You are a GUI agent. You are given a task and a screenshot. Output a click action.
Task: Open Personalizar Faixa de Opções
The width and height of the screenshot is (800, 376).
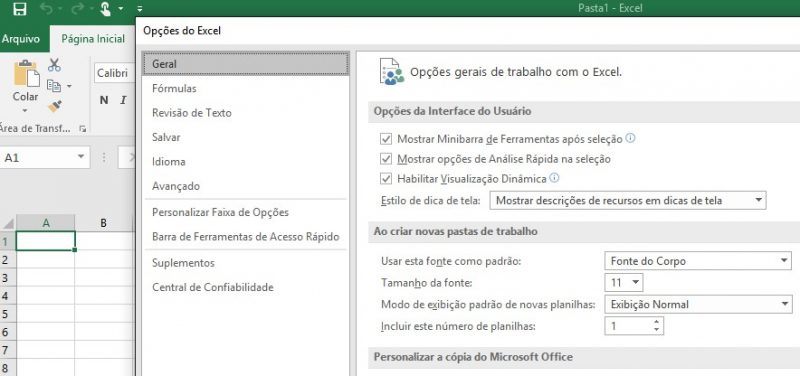click(x=246, y=212)
